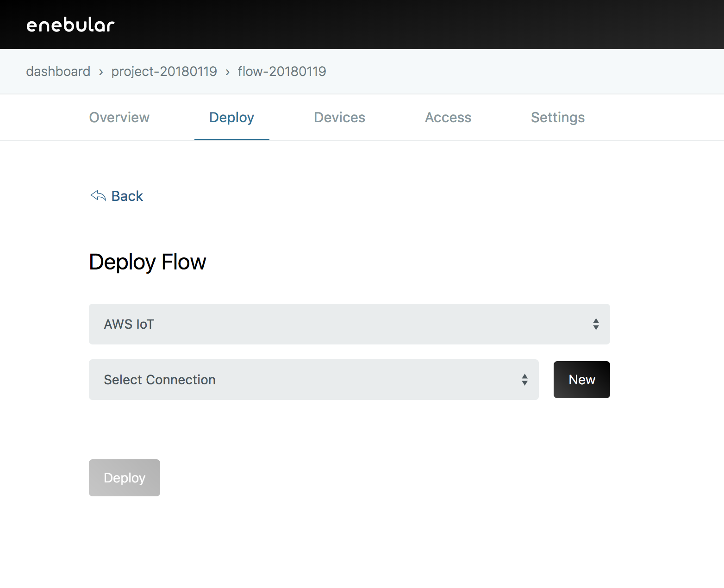The height and width of the screenshot is (588, 724).
Task: Click the Back arrow icon
Action: point(98,196)
